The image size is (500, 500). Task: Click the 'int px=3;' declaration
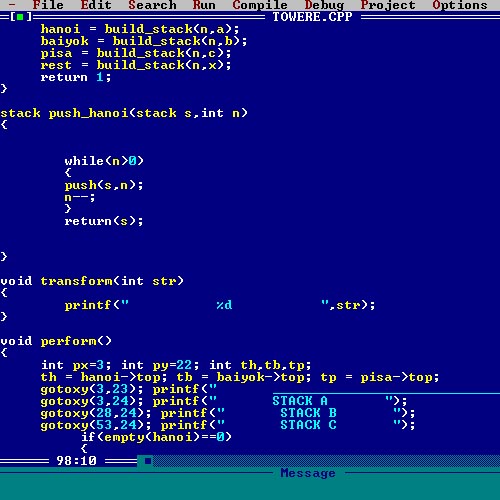point(76,365)
